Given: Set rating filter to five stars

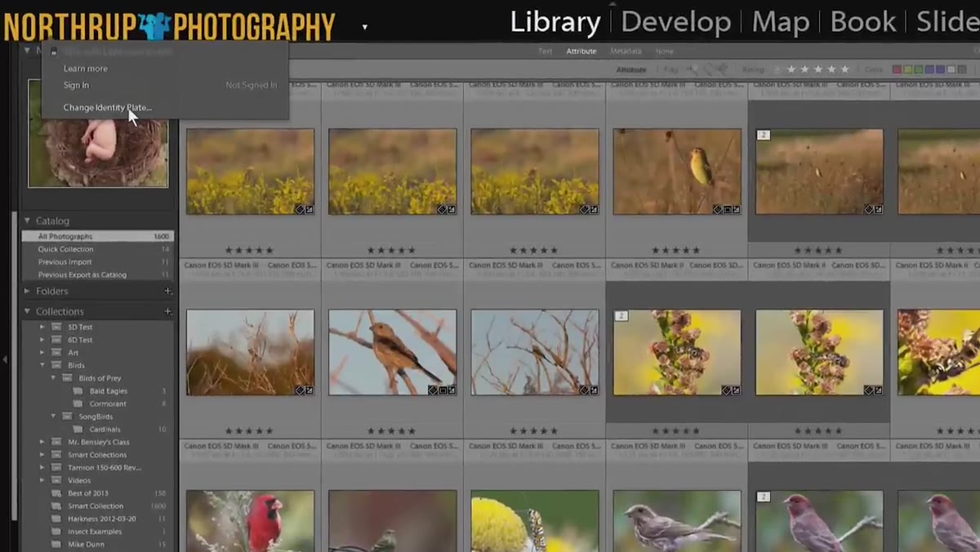Looking at the screenshot, I should pos(845,69).
